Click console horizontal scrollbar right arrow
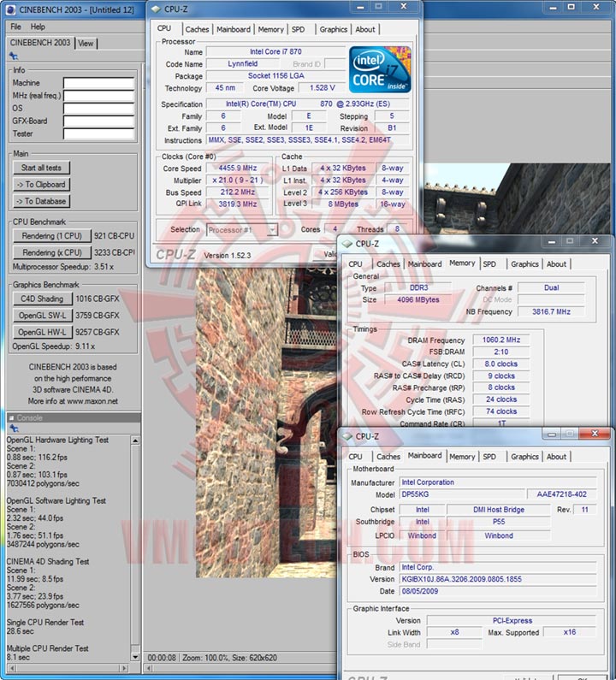This screenshot has width=616, height=680. [125, 668]
